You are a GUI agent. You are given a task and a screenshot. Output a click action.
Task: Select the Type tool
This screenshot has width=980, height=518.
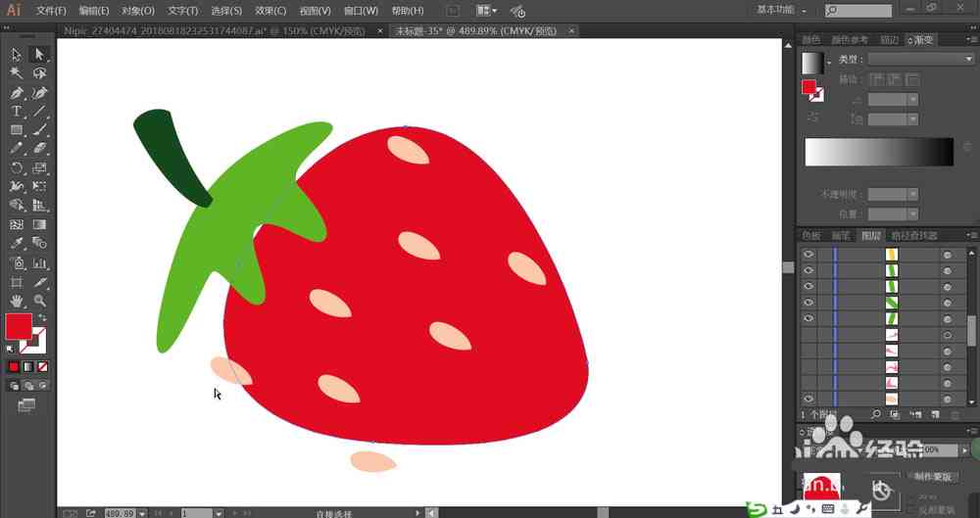tap(17, 112)
